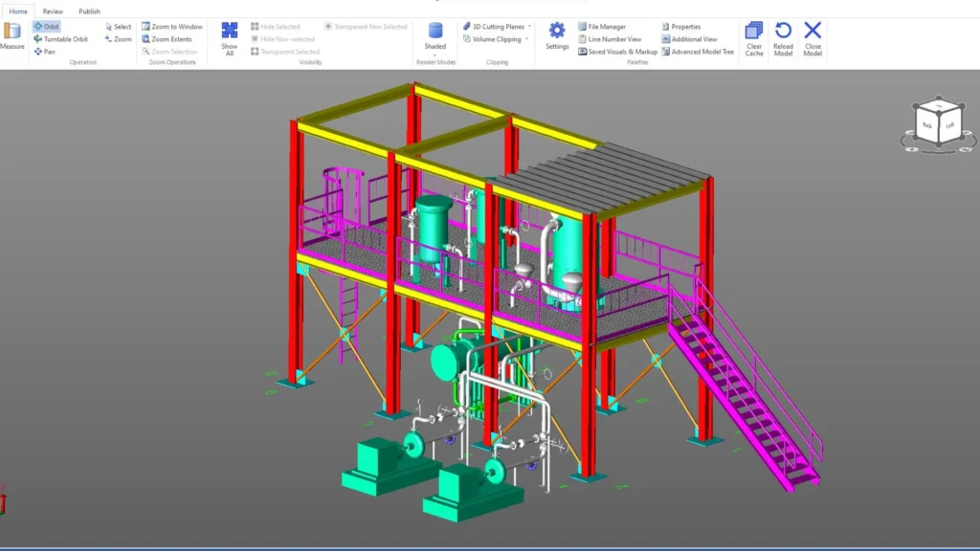Click the Close Model button

click(x=813, y=36)
